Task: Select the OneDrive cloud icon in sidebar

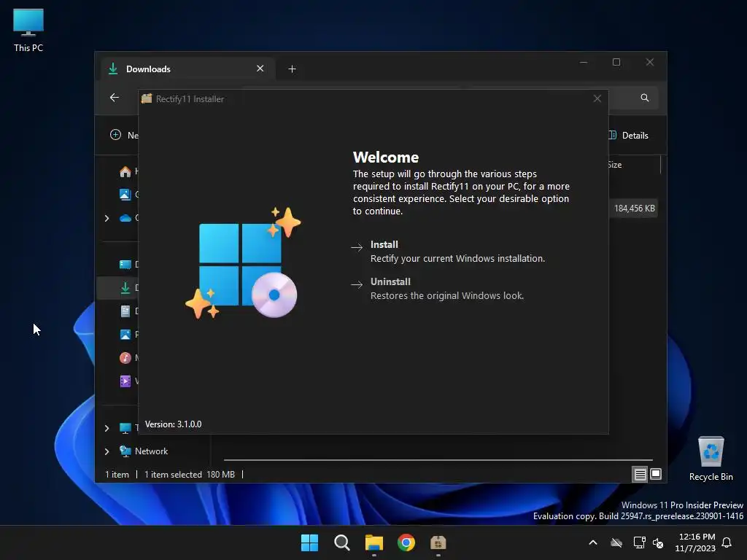Action: (125, 218)
